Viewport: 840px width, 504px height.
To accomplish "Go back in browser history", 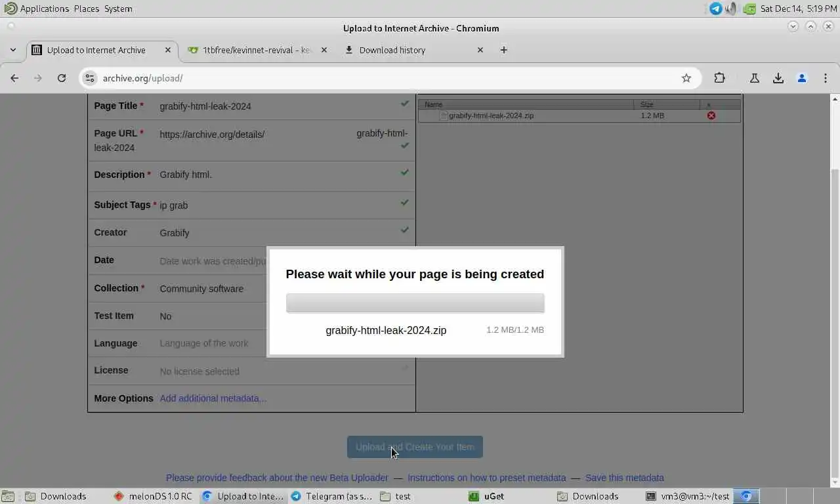I will 14,78.
